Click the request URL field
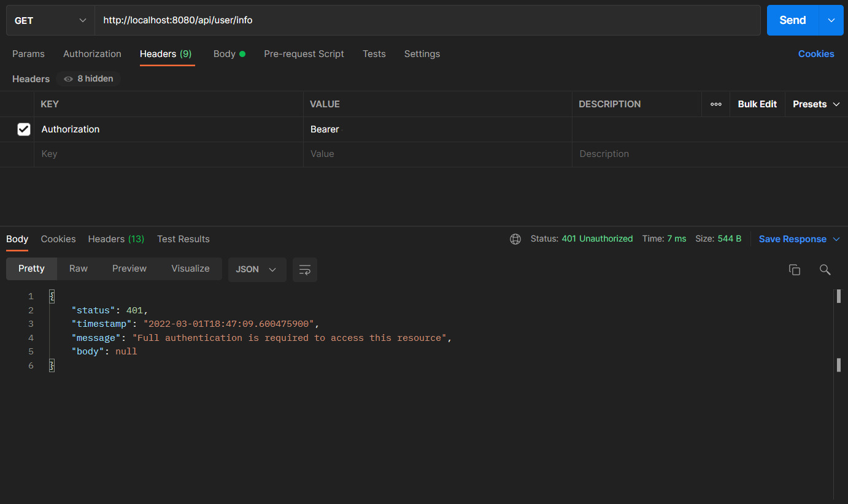848x504 pixels. tap(428, 20)
